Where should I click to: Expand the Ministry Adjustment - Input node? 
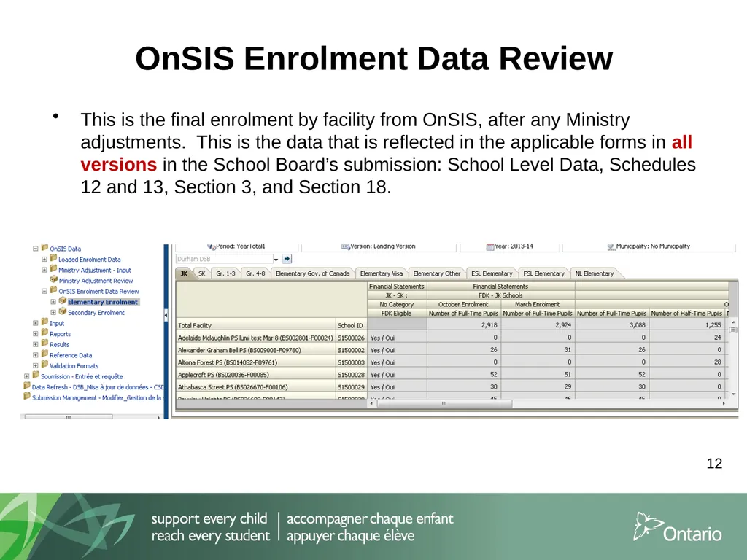44,270
